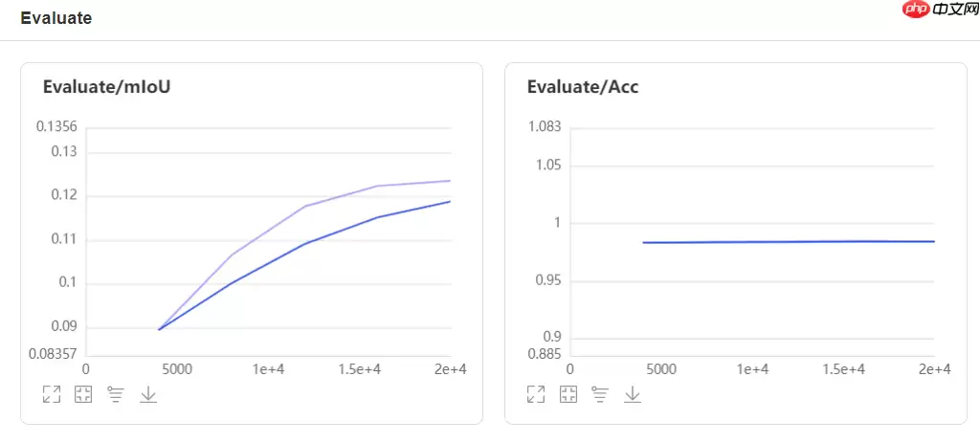Click the 2e+4 label on Acc x-axis
The height and width of the screenshot is (443, 980).
coord(933,369)
